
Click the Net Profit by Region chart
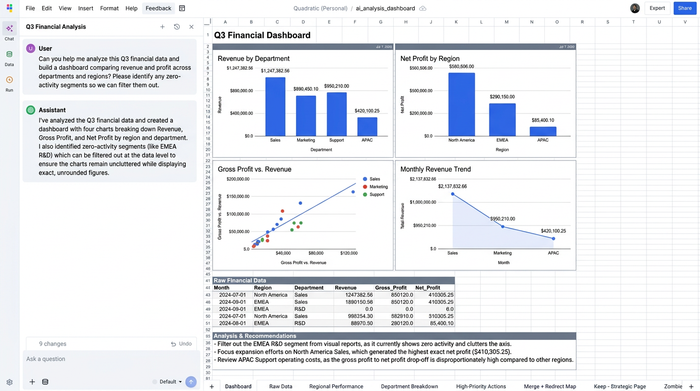click(486, 100)
